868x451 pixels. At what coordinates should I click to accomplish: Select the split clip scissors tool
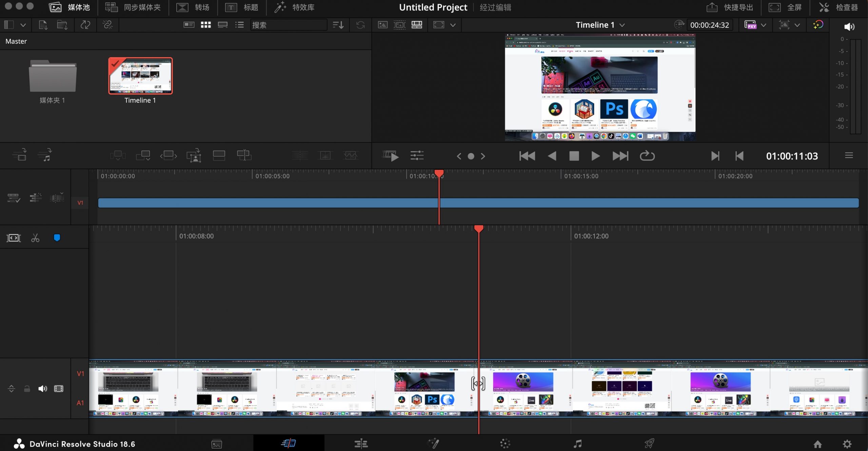(35, 238)
